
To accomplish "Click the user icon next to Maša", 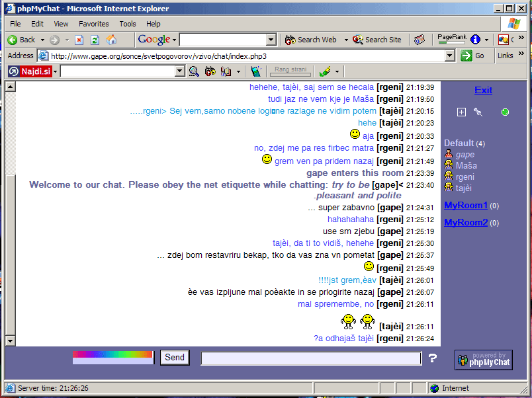I will coord(449,165).
